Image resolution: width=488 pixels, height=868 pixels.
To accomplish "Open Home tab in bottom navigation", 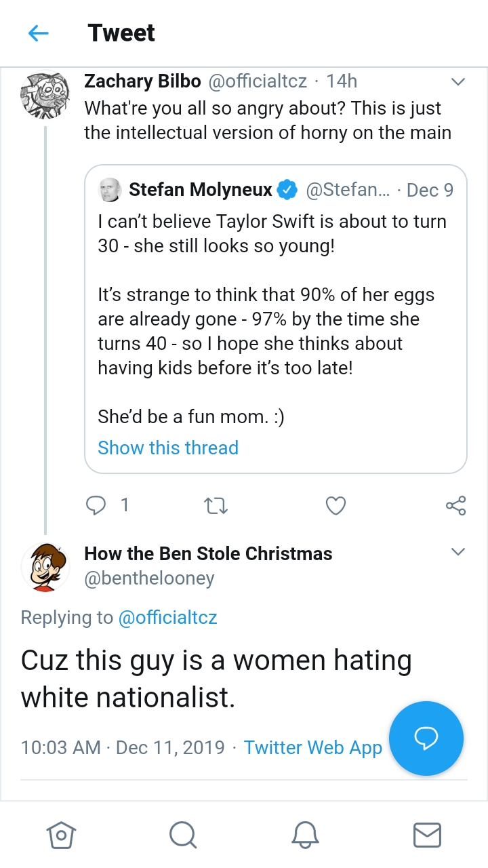I will pos(60,834).
